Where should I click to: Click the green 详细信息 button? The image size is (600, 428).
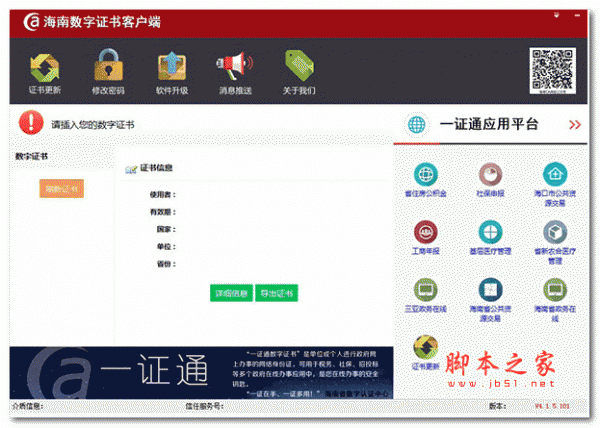point(231,293)
